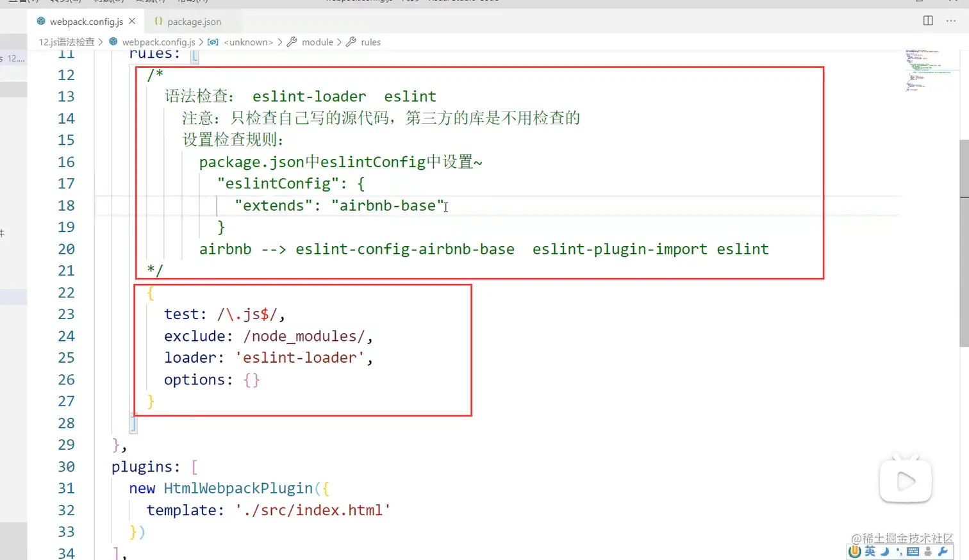Click package.json中eslintConfig text on line 16

pos(312,161)
